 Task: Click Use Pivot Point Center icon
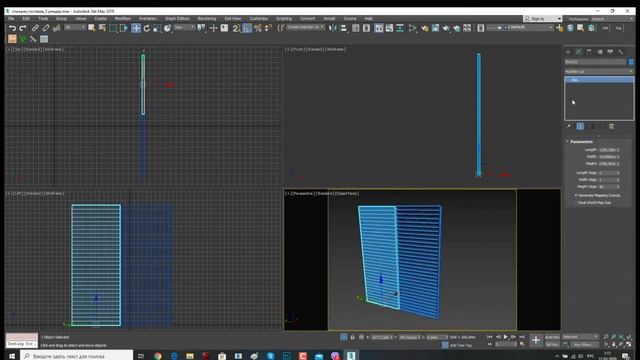click(202, 28)
